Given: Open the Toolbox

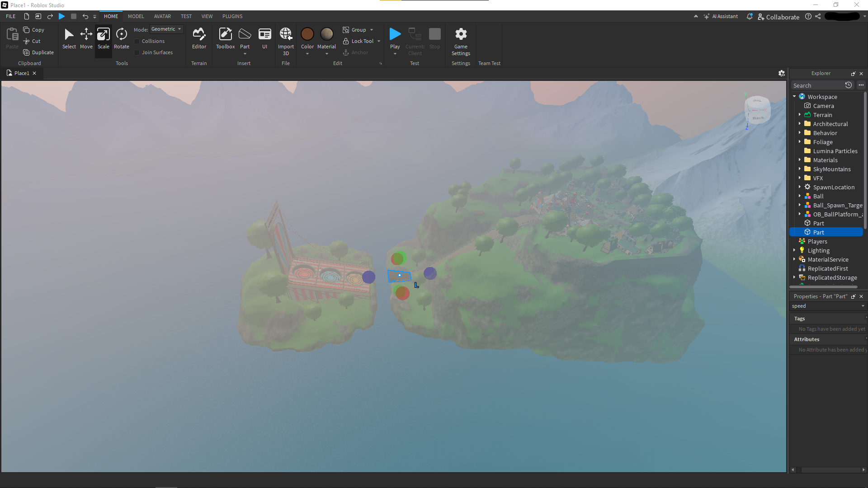Looking at the screenshot, I should (x=225, y=38).
